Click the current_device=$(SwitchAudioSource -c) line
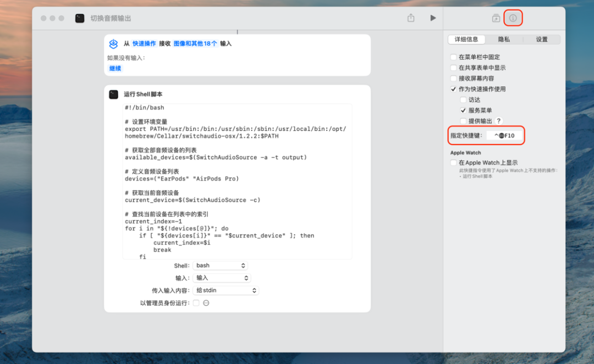 (193, 200)
